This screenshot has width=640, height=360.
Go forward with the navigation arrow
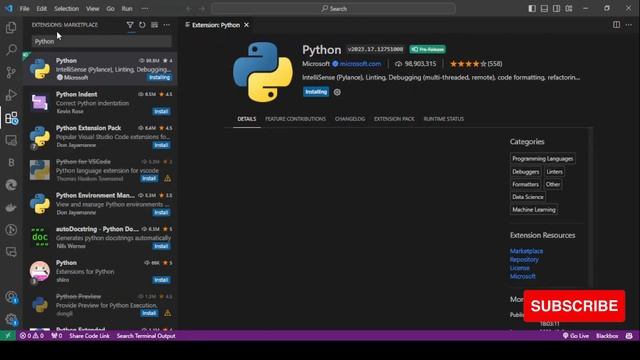click(x=202, y=9)
